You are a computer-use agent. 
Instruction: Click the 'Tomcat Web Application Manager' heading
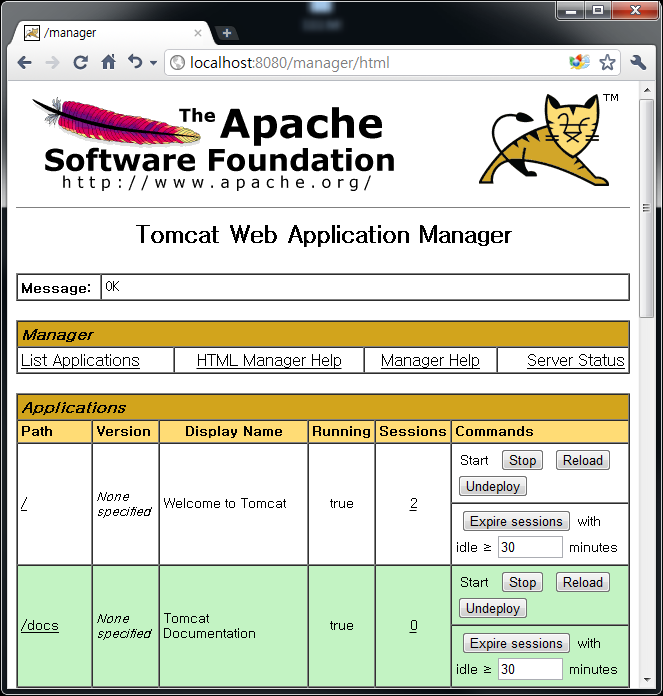[x=324, y=235]
